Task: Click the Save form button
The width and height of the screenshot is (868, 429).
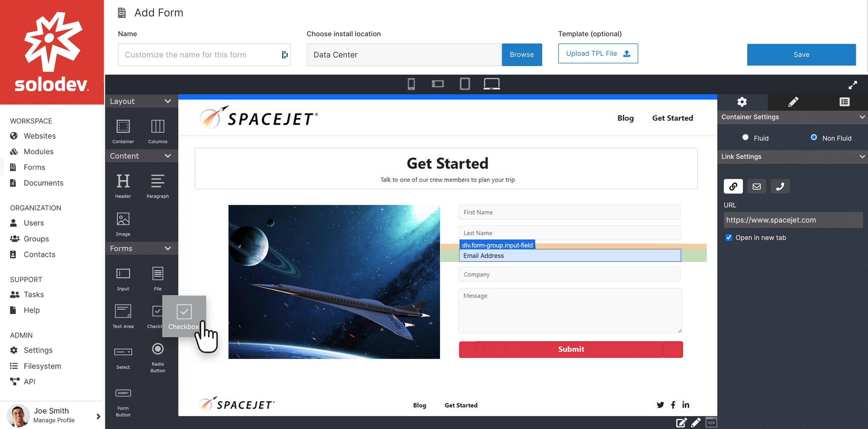Action: point(801,54)
